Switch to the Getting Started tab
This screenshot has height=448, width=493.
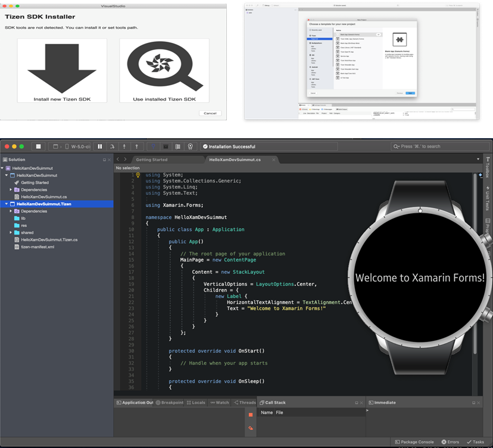151,160
